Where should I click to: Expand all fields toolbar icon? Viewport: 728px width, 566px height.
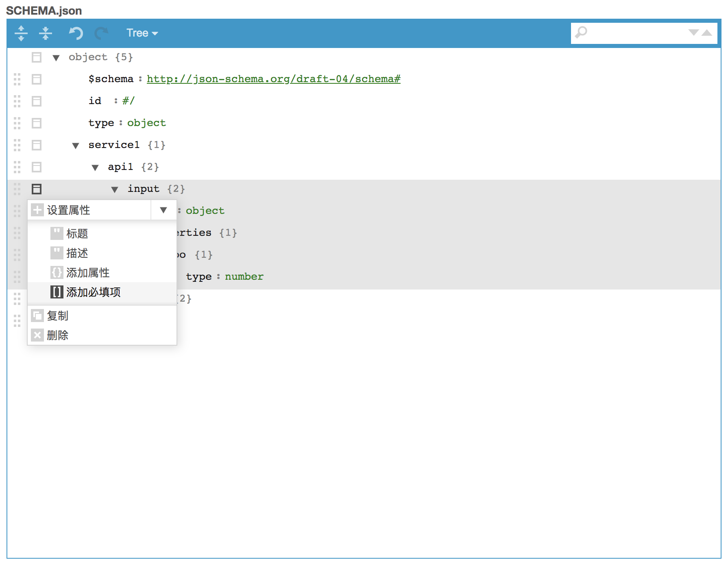(x=21, y=33)
